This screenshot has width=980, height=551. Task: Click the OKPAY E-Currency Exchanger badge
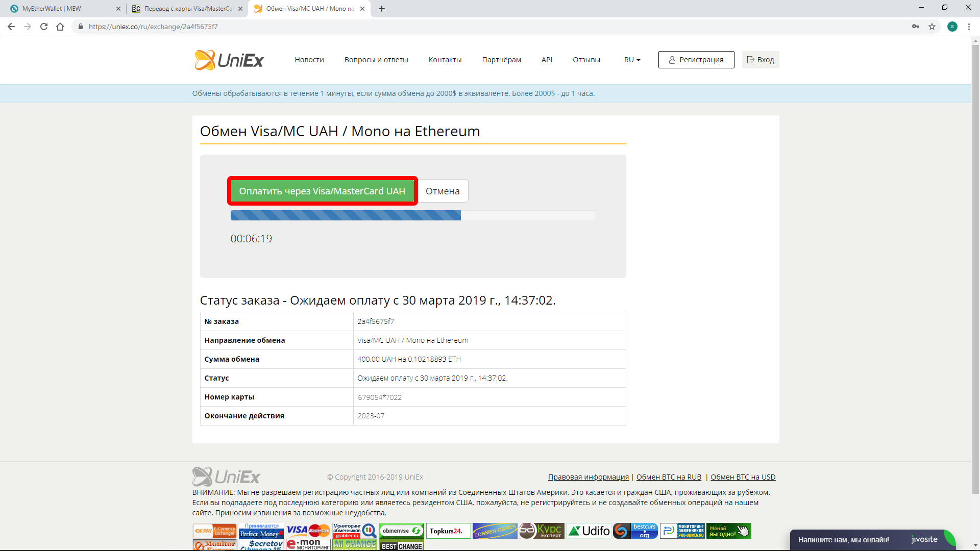[214, 531]
